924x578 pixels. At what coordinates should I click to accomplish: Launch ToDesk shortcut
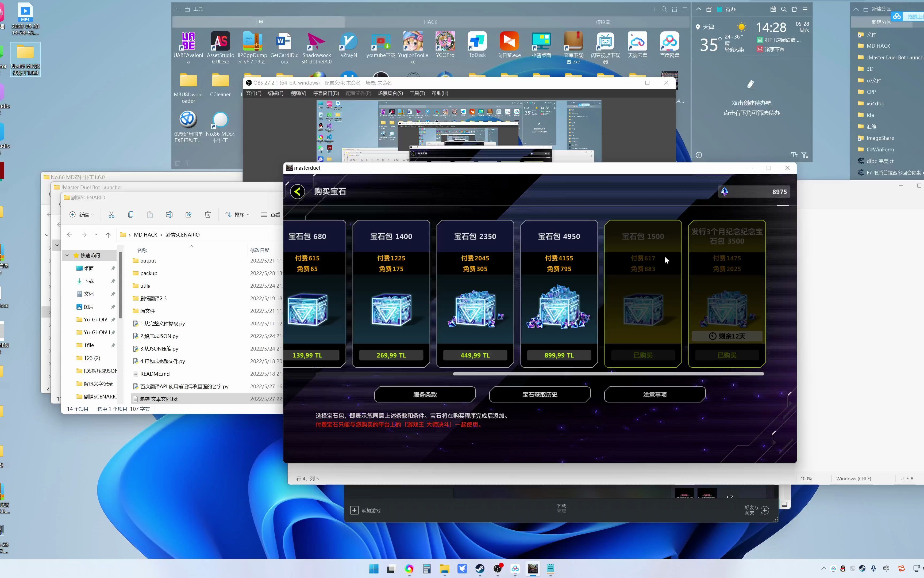[477, 44]
